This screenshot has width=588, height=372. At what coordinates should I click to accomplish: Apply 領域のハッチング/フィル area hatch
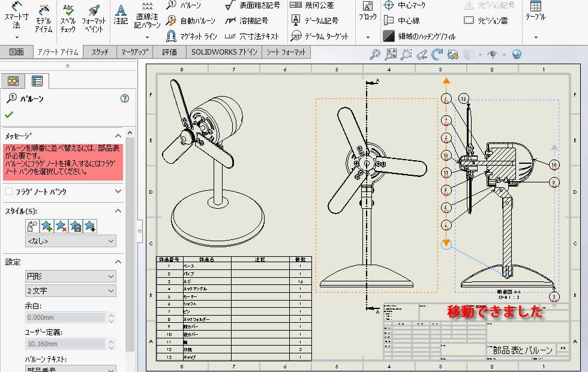[x=419, y=36]
